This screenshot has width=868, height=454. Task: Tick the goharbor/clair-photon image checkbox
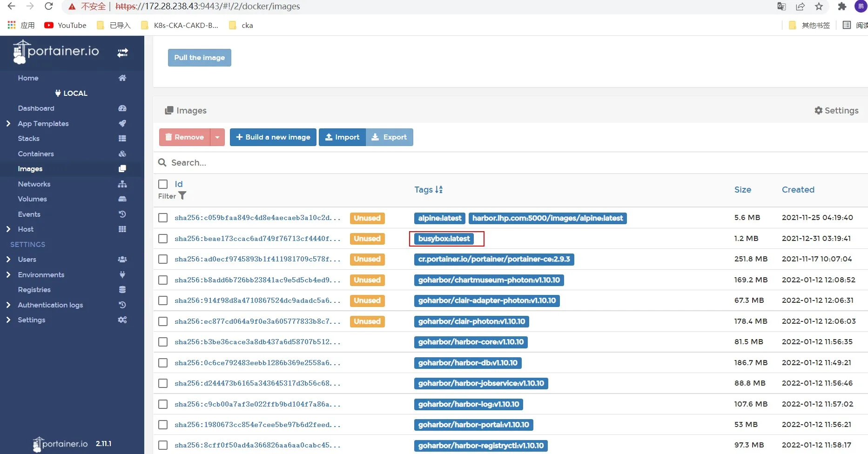[x=163, y=321]
